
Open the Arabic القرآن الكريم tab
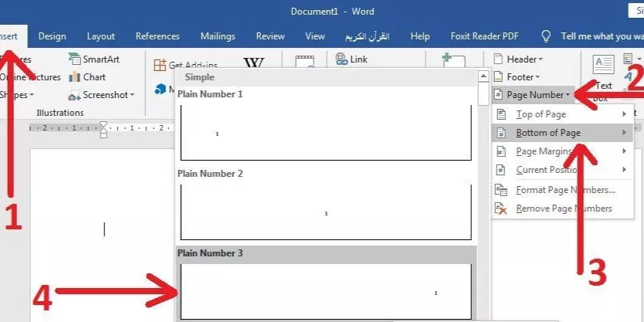(x=368, y=36)
